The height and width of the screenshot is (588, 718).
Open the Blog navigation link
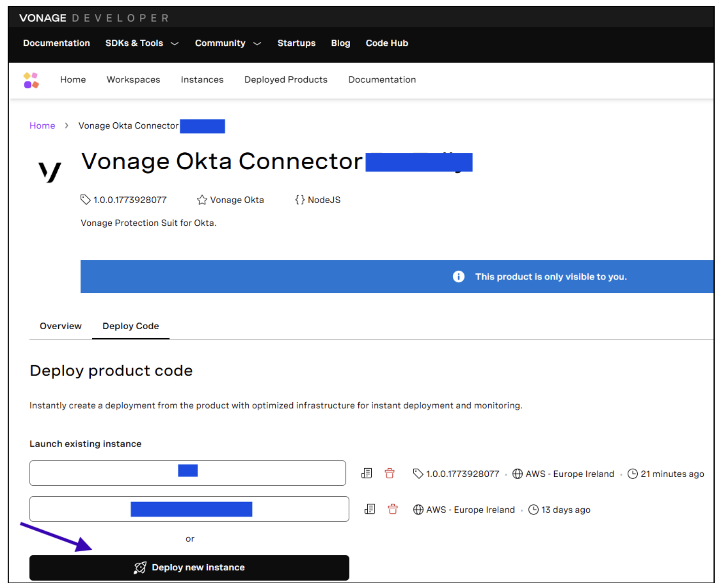click(341, 43)
